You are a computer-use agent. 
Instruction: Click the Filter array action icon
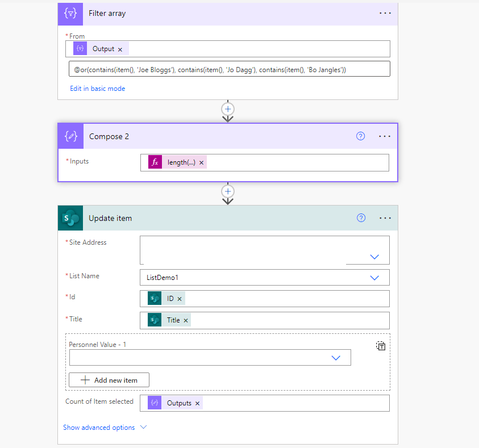(x=70, y=14)
